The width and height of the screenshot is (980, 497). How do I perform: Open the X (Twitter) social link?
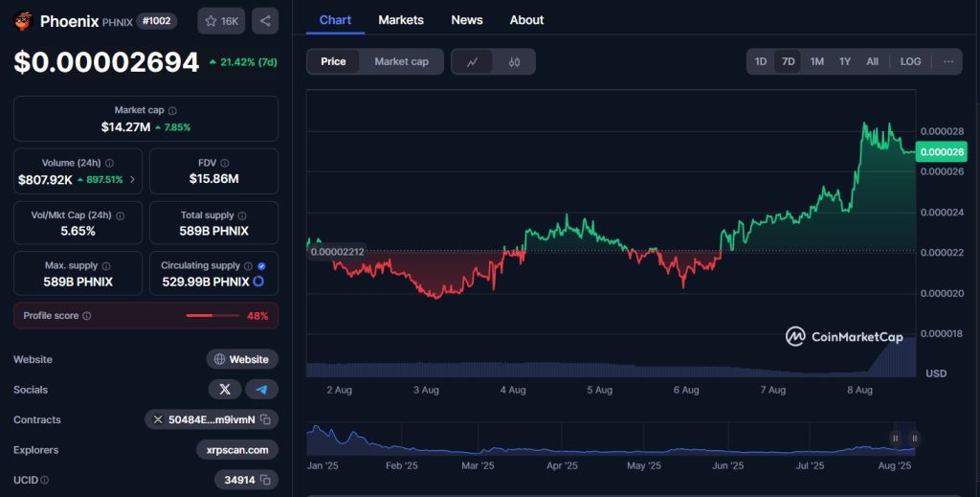pos(225,389)
